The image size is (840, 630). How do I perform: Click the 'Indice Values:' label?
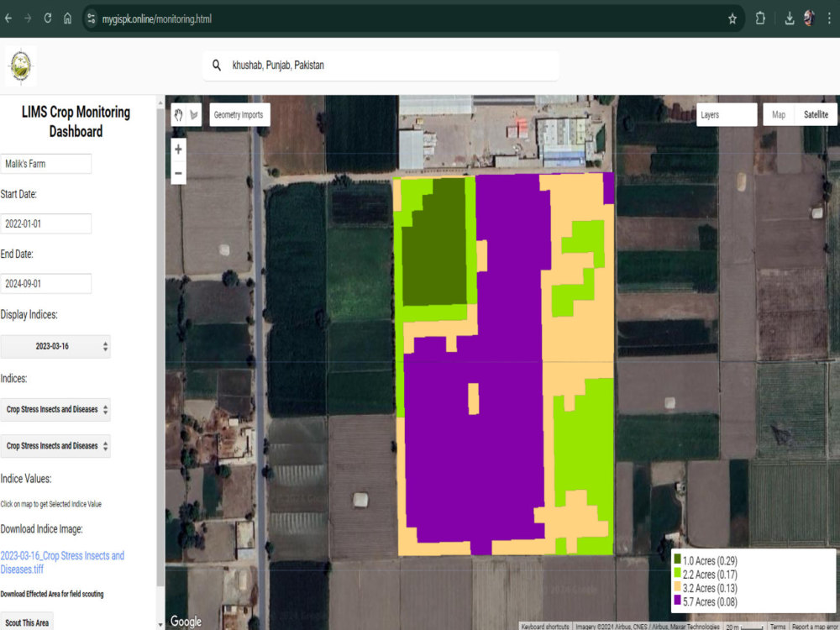(x=26, y=479)
